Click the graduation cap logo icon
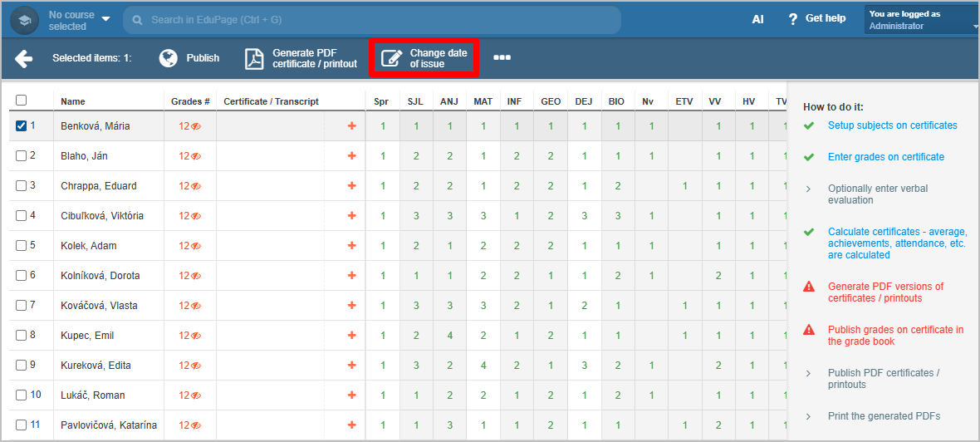This screenshot has height=442, width=980. 25,20
